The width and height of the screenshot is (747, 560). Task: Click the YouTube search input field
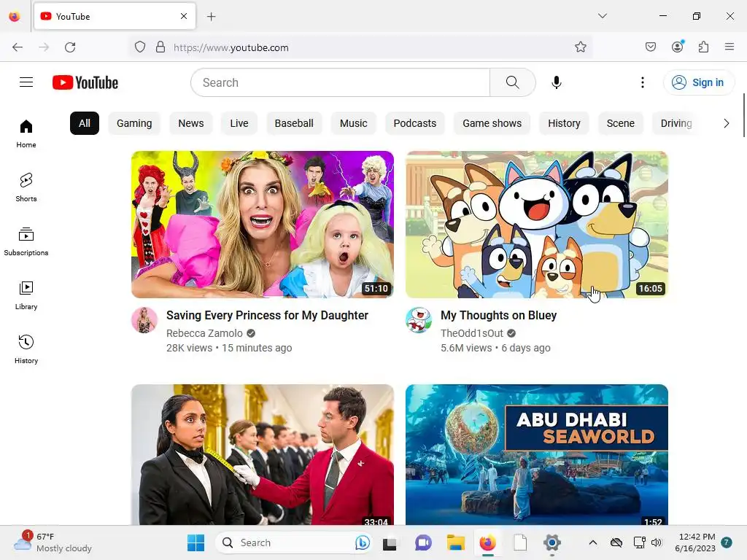pyautogui.click(x=340, y=82)
